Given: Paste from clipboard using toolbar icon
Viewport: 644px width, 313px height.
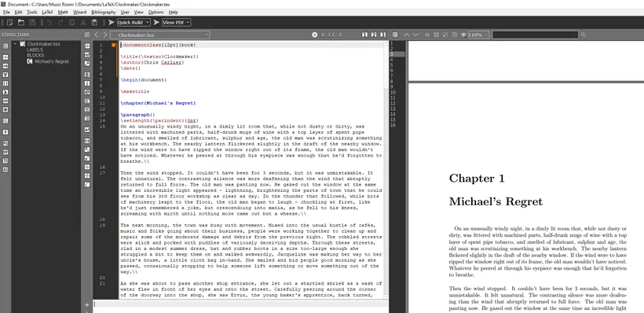Looking at the screenshot, I should point(94,22).
